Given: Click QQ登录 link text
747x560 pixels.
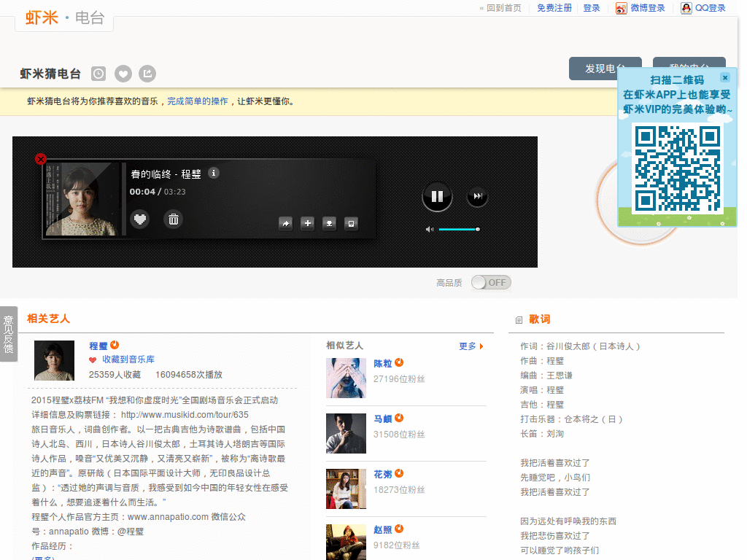Looking at the screenshot, I should [x=710, y=8].
